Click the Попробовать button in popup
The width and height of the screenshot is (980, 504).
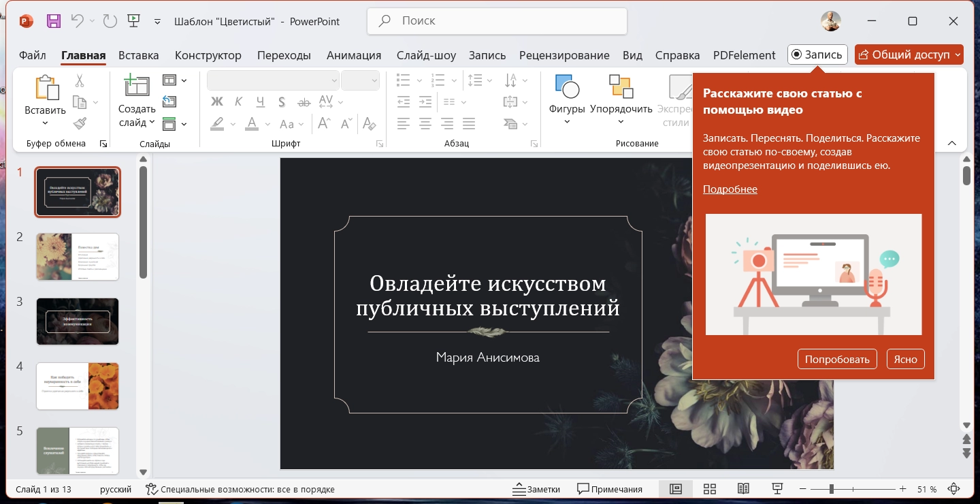pos(836,359)
